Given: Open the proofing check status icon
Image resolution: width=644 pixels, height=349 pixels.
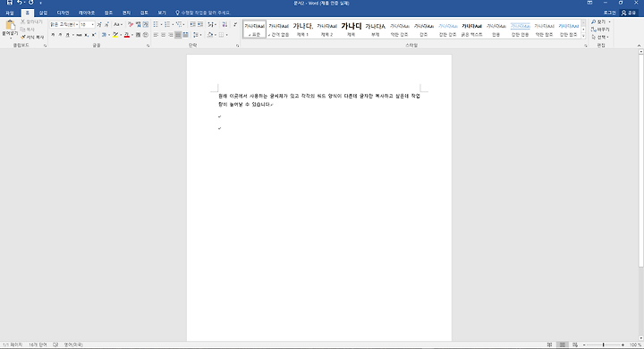Looking at the screenshot, I should click(55, 345).
